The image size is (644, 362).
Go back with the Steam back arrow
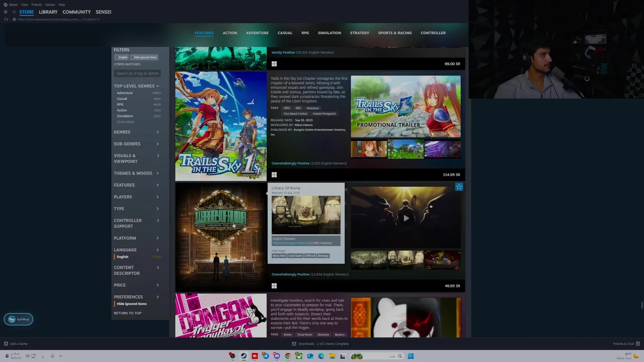pyautogui.click(x=6, y=12)
